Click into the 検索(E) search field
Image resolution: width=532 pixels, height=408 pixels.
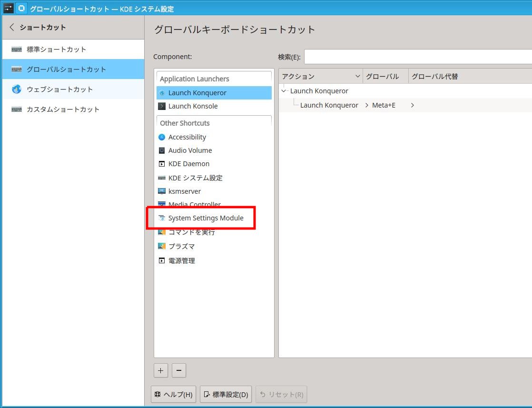tap(418, 57)
